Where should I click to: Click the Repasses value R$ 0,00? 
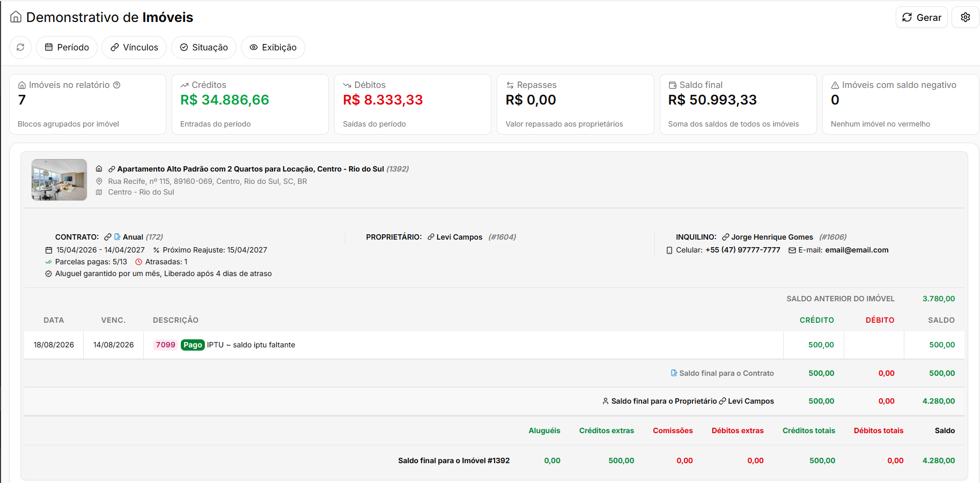[530, 100]
